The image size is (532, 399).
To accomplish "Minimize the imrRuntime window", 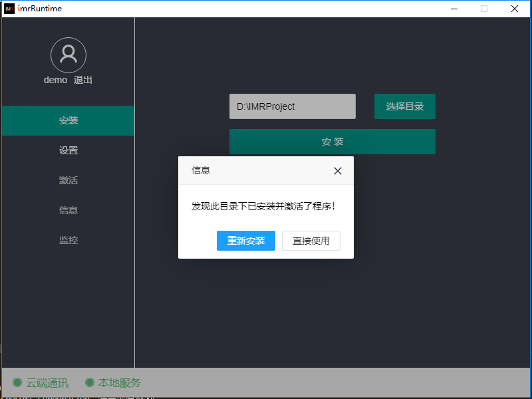I will point(454,9).
